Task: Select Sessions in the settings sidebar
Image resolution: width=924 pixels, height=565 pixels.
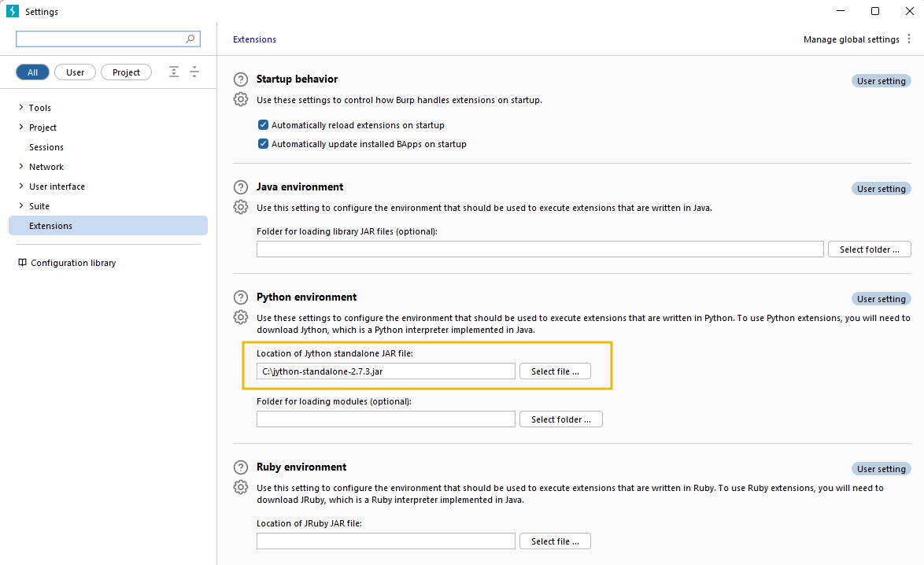Action: (x=46, y=146)
